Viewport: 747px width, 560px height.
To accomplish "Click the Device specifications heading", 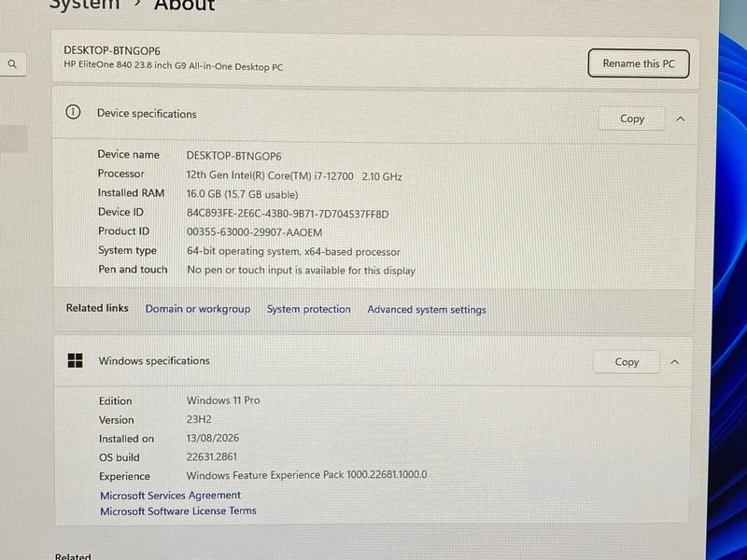I will click(x=147, y=113).
